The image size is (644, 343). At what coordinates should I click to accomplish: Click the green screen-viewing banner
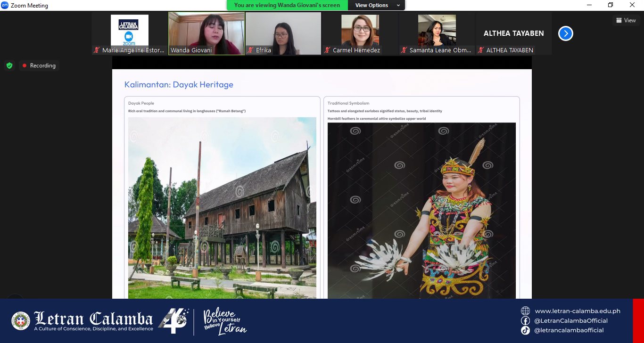coord(287,5)
